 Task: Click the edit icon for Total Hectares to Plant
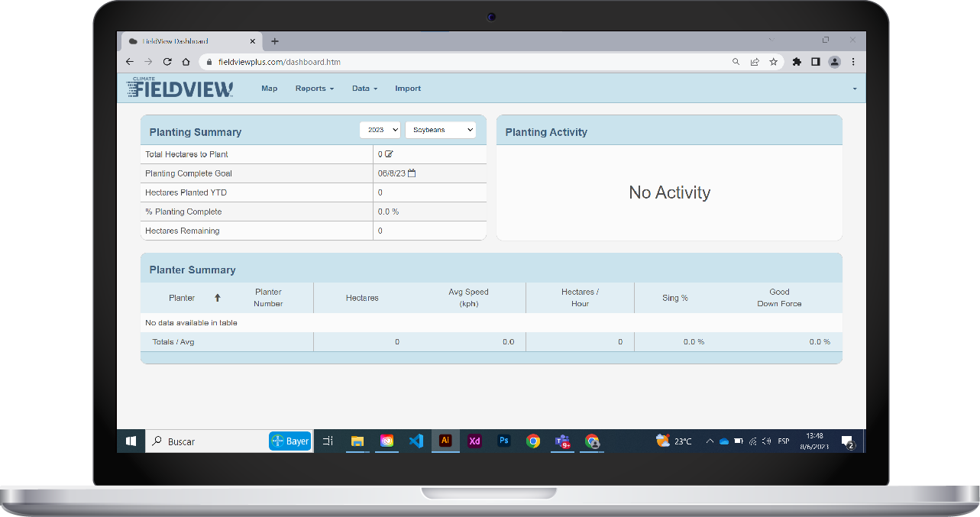390,154
